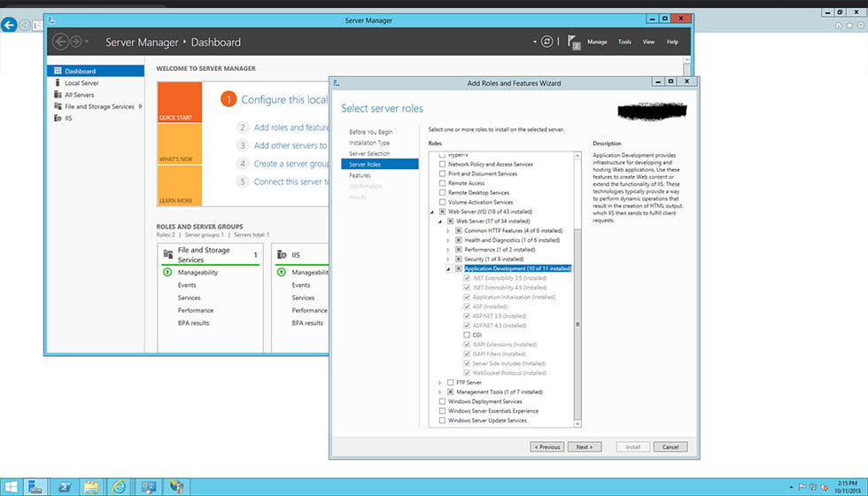Collapse Web Server (17 of 34 installed) node
The image size is (868, 496).
tap(441, 221)
